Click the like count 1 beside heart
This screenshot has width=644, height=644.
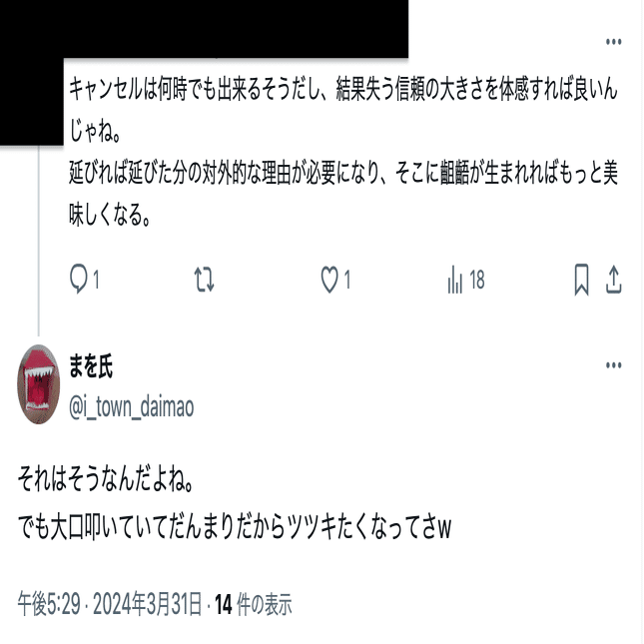(x=347, y=281)
